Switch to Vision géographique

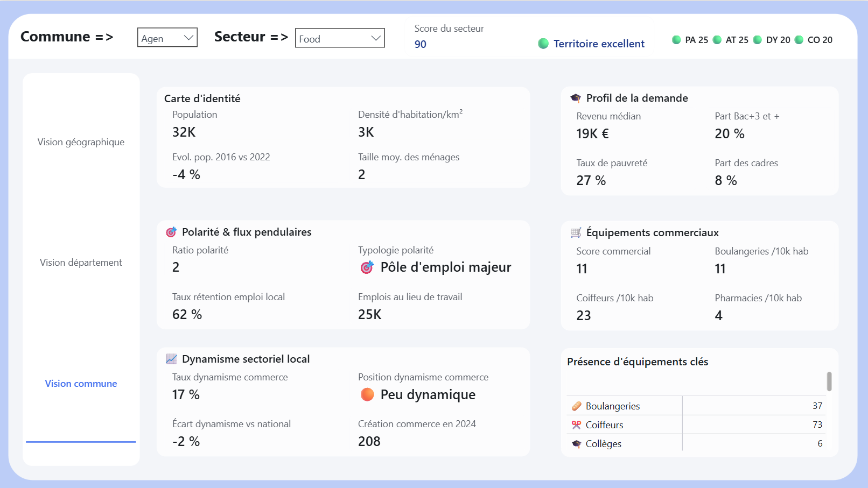coord(81,142)
